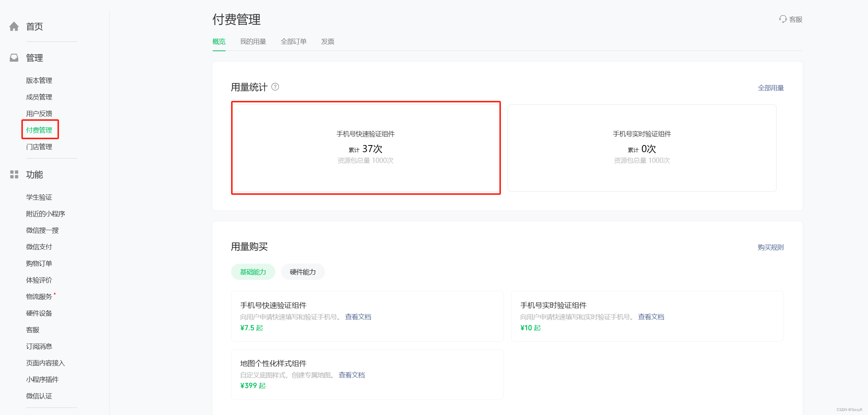
Task: Click the ¥7.5 起 price
Action: tap(252, 328)
